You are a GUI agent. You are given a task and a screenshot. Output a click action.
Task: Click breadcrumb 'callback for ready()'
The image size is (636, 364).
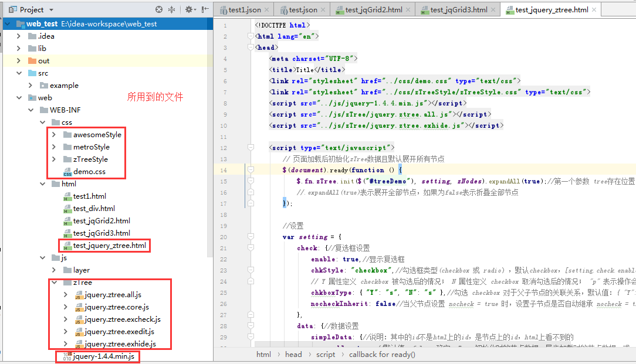[x=382, y=355]
